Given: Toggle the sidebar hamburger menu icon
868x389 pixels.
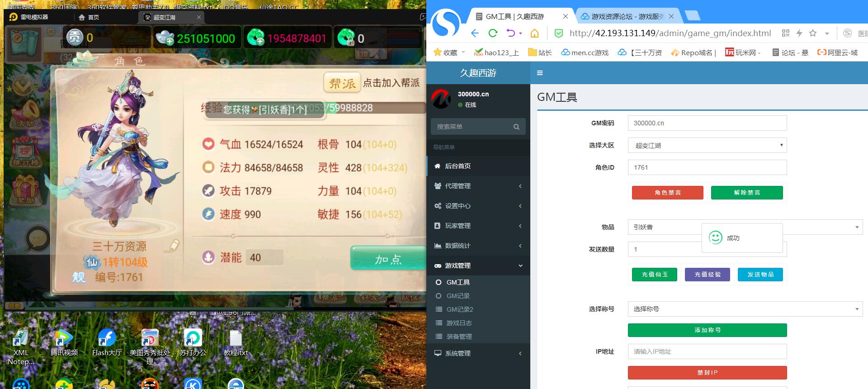Looking at the screenshot, I should tap(540, 73).
